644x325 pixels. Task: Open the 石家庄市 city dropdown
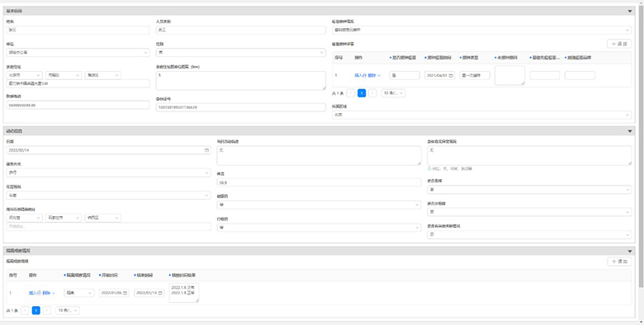64,218
